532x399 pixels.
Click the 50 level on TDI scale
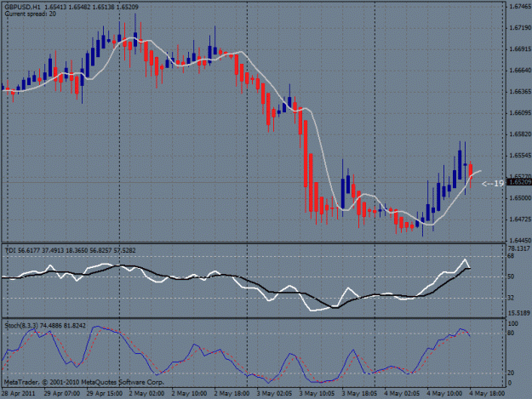point(511,276)
